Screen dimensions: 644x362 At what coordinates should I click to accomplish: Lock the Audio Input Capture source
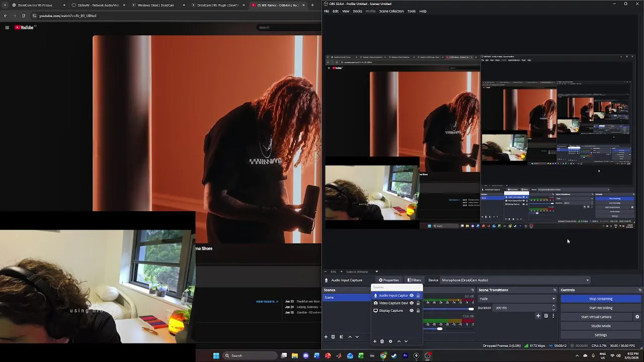[418, 296]
